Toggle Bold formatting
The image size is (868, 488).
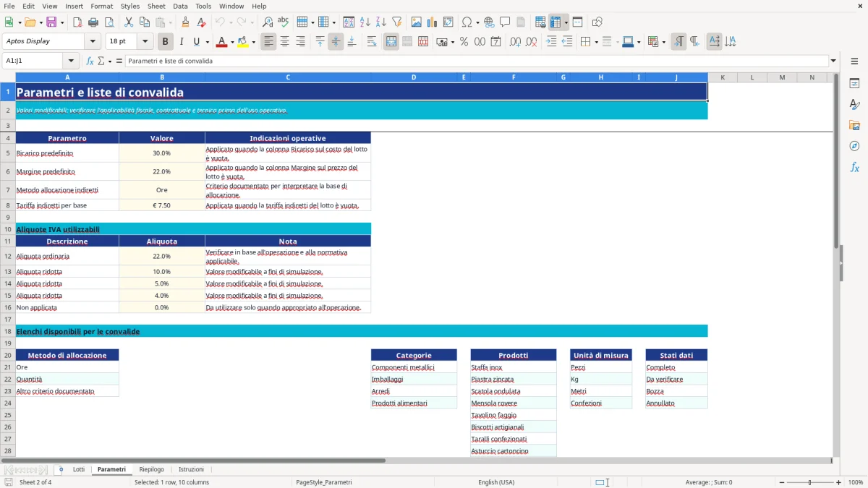[x=166, y=42]
